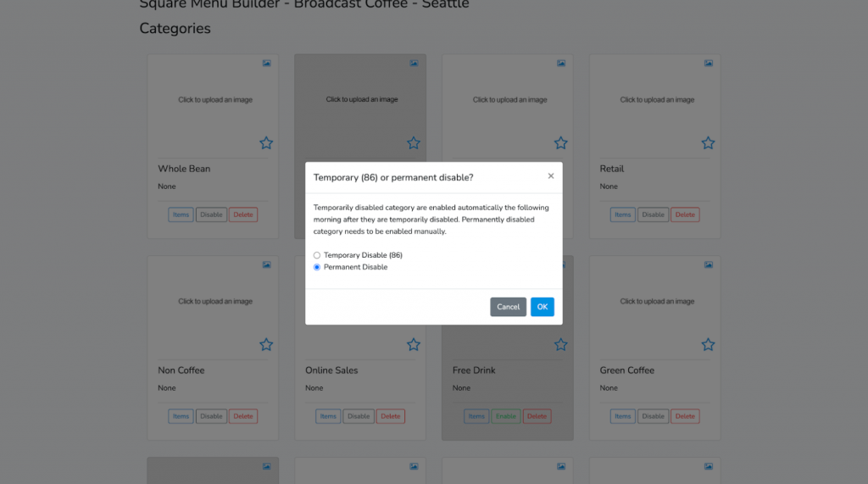
Task: Click the Free Drink category name
Action: point(474,370)
